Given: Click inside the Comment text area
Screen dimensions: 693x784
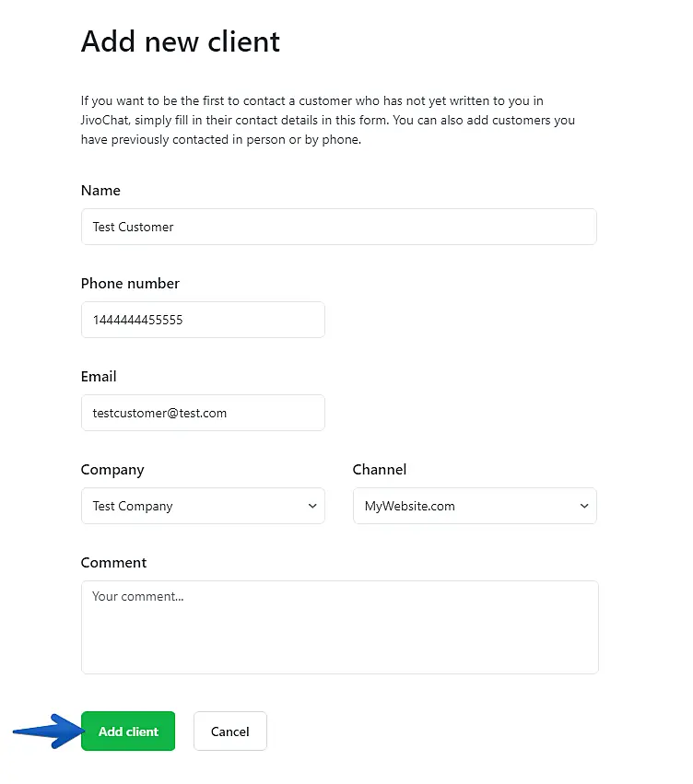Looking at the screenshot, I should 339,626.
